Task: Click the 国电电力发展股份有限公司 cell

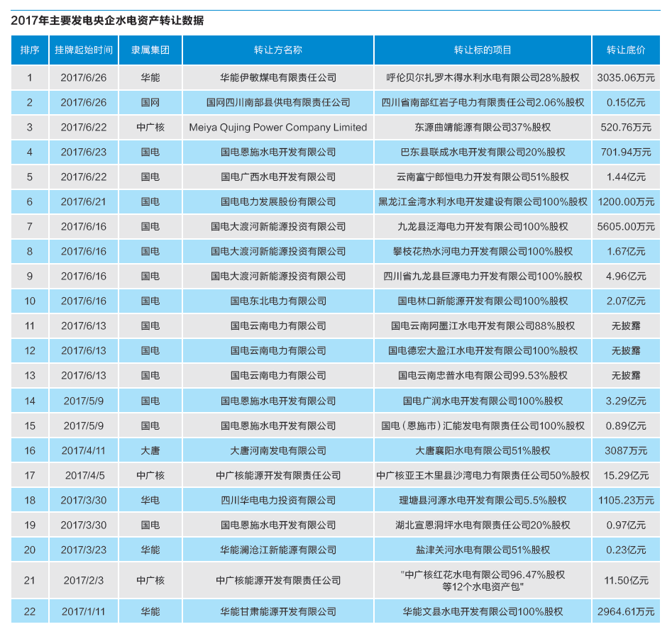Action: (x=278, y=202)
